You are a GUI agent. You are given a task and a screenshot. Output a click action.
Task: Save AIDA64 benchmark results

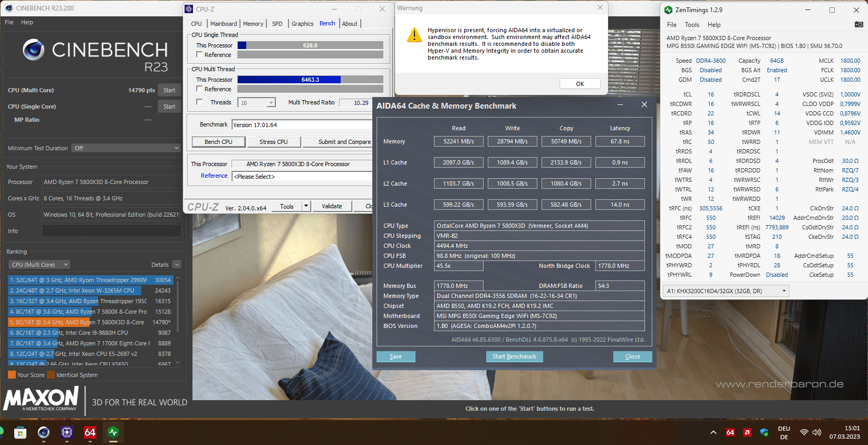click(396, 356)
